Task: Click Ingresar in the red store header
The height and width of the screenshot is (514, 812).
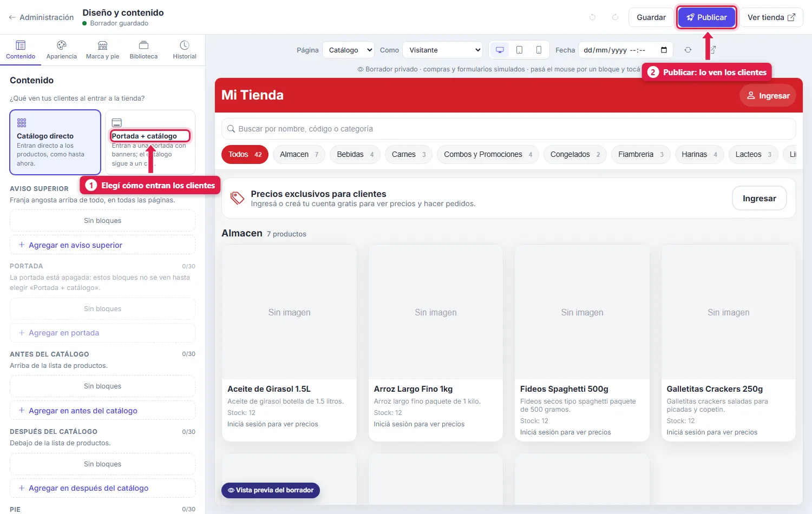Action: [x=768, y=96]
